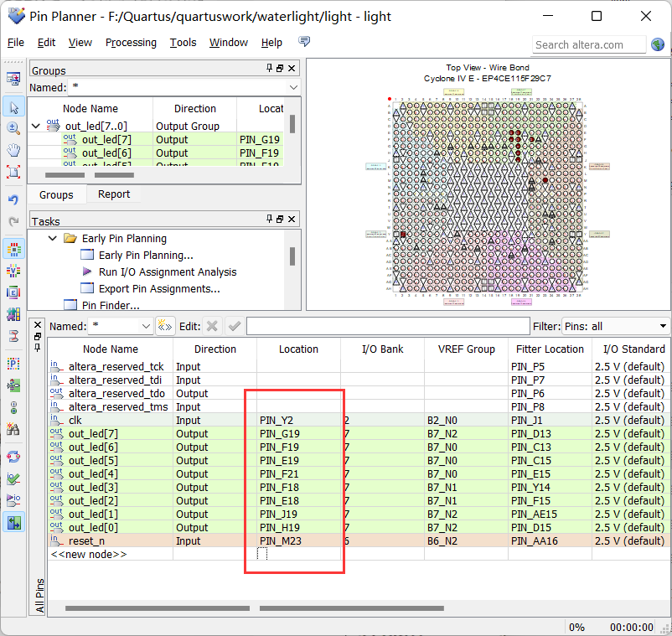Open the View menu
The height and width of the screenshot is (636, 672).
tap(80, 43)
